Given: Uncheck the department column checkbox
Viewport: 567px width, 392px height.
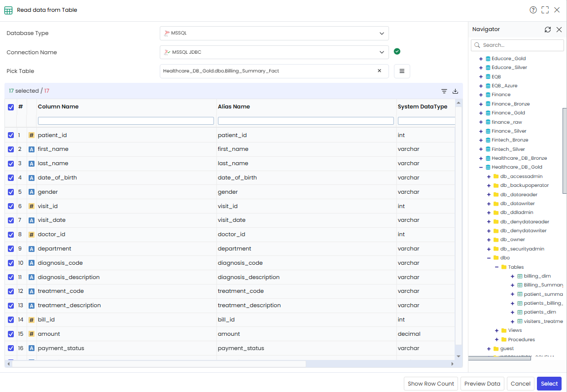Looking at the screenshot, I should pos(11,249).
